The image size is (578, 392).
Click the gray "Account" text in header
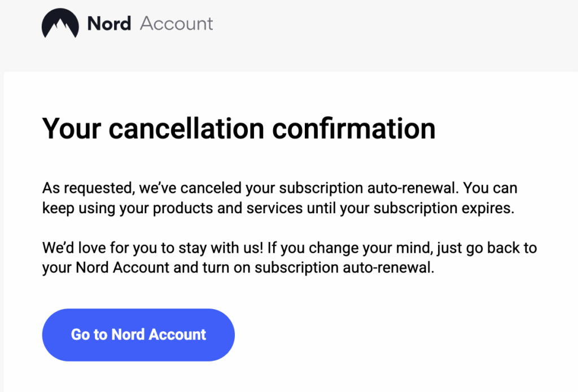click(x=176, y=24)
